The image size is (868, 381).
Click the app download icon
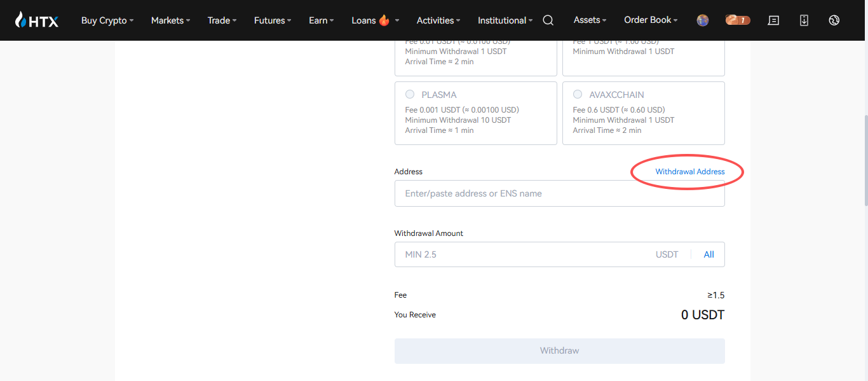[804, 20]
